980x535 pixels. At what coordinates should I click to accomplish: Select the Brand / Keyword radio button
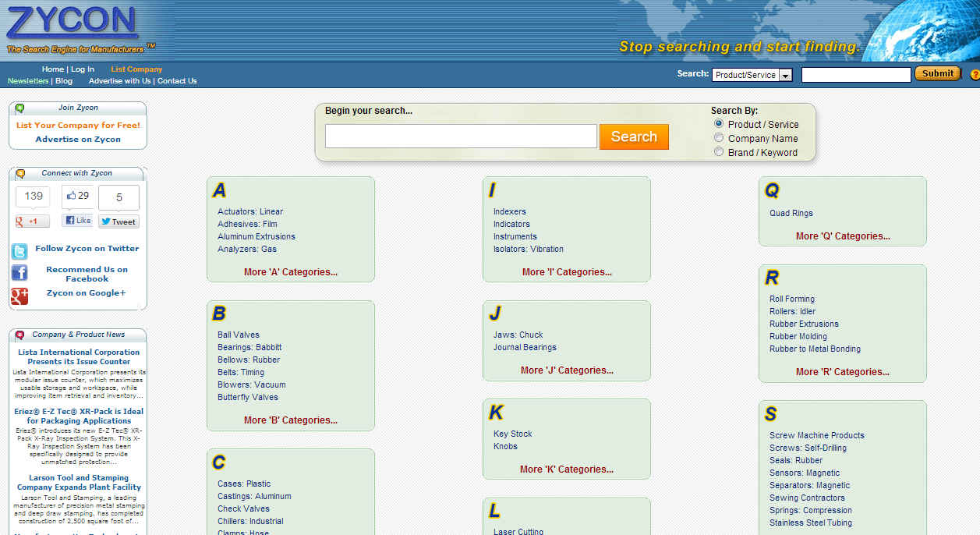[x=719, y=152]
